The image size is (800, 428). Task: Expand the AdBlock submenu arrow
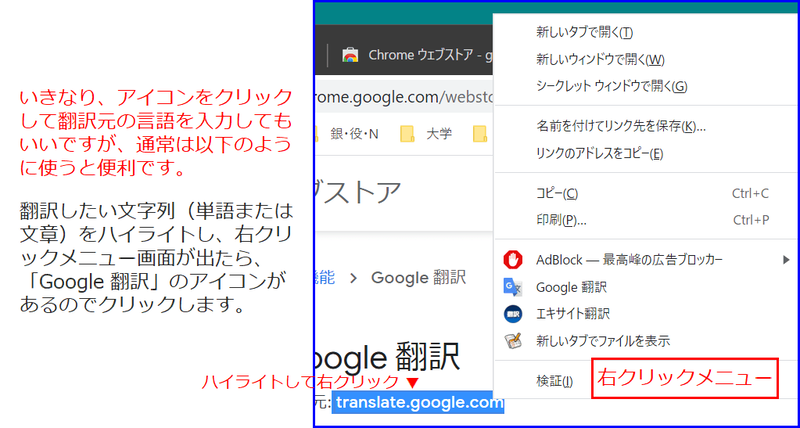pos(786,260)
